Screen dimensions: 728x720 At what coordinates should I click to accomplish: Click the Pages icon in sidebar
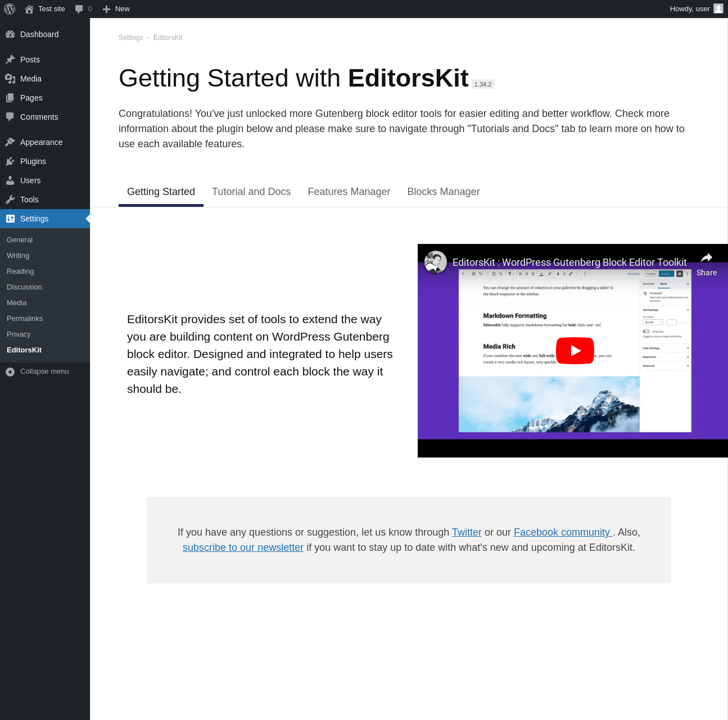tap(10, 98)
